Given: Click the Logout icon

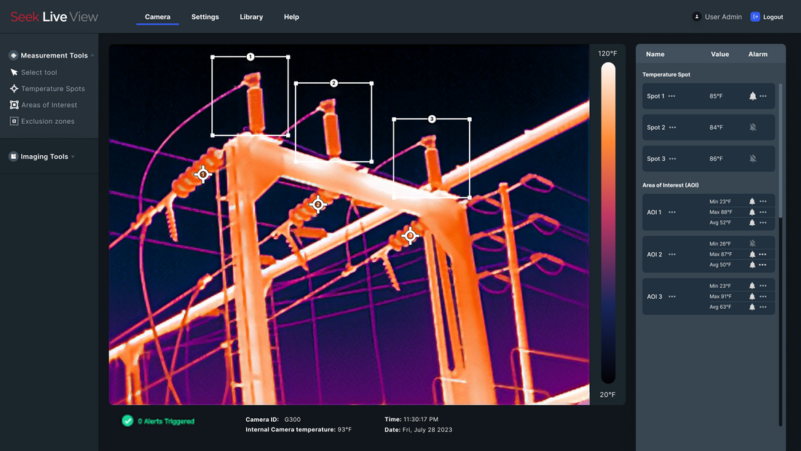Looking at the screenshot, I should tap(755, 17).
